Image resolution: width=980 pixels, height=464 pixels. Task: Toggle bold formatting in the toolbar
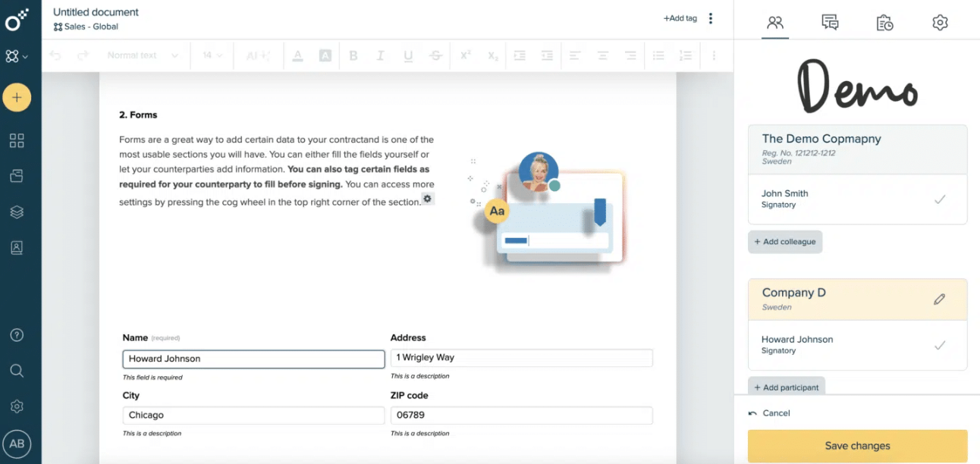[353, 55]
